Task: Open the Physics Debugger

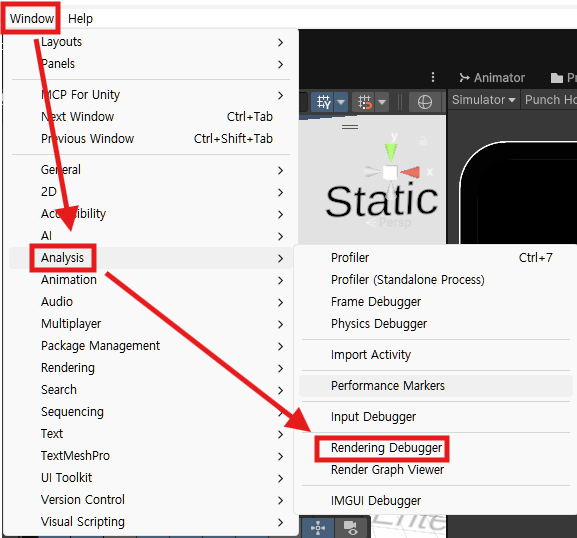Action: tap(436, 324)
